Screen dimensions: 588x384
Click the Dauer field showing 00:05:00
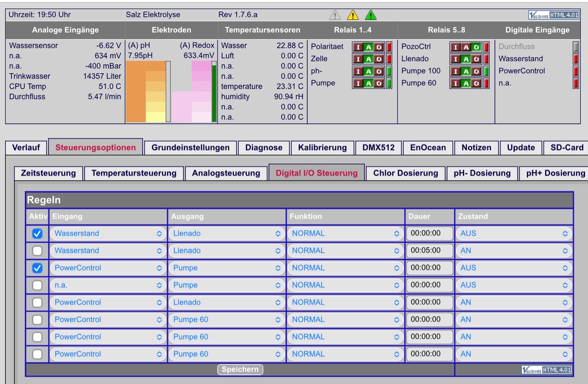(429, 251)
